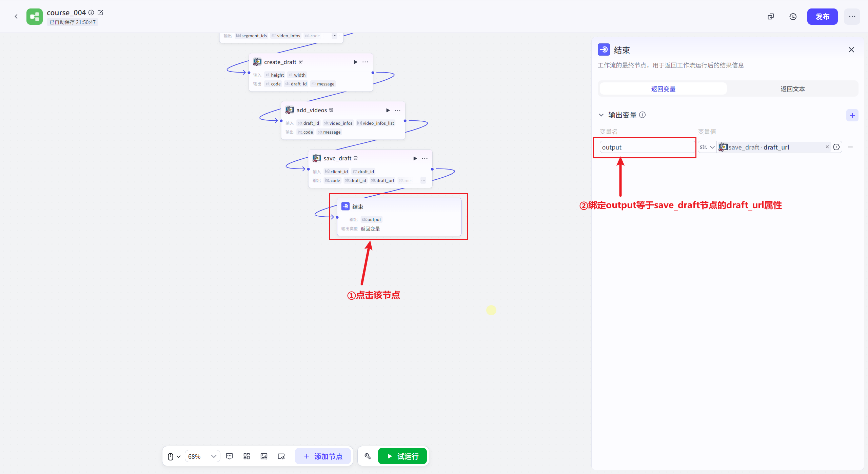Clear the save_draft draft_url value with x
This screenshot has width=868, height=474.
pyautogui.click(x=827, y=147)
